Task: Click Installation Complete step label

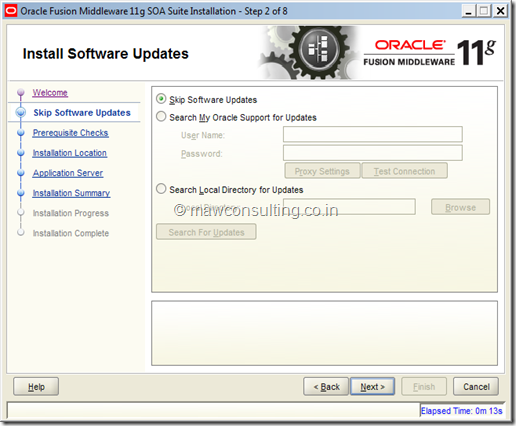Action: (x=71, y=233)
